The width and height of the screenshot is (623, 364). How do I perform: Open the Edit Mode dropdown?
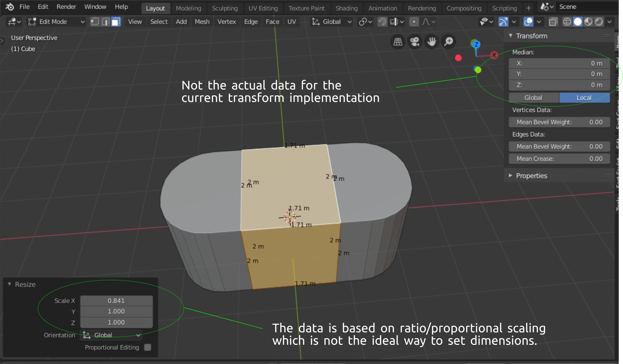56,22
